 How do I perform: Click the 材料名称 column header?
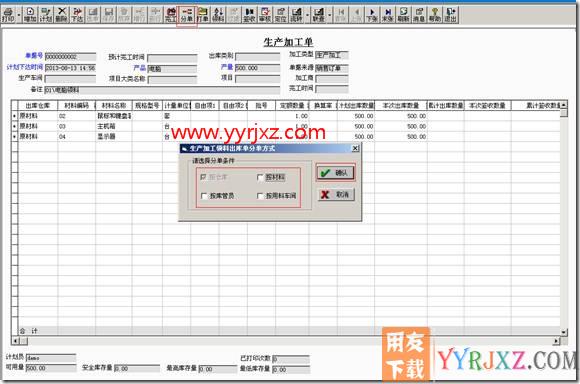114,106
